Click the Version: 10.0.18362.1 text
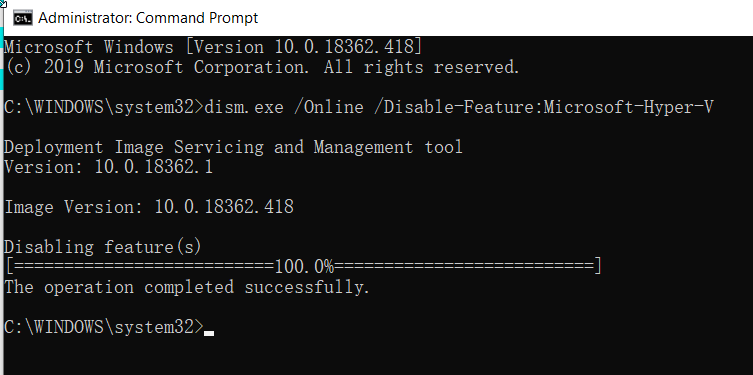This screenshot has width=753, height=375. (108, 167)
